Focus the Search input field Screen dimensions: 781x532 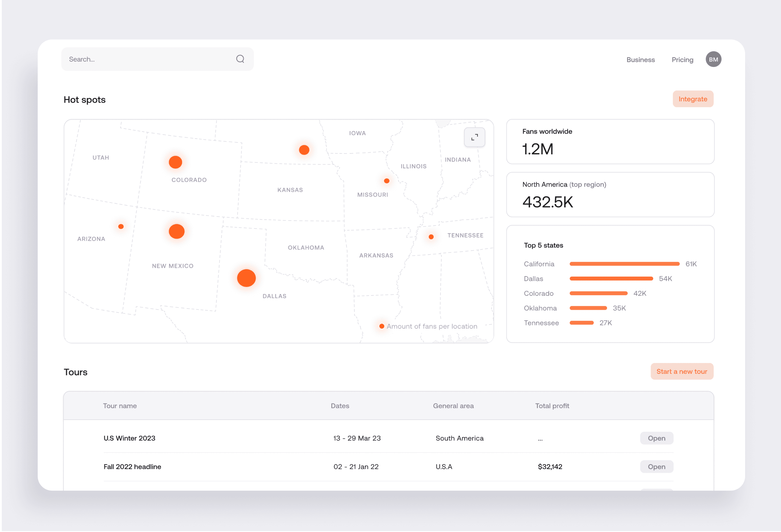tap(148, 60)
